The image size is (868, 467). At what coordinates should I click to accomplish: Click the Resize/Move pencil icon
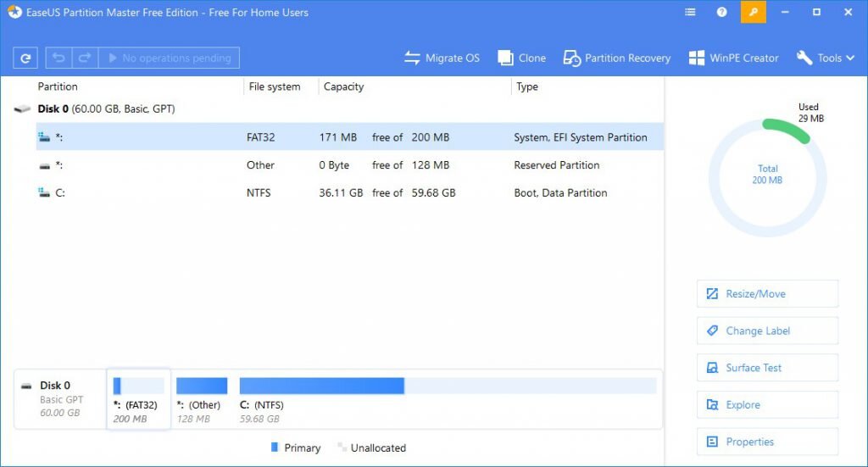point(712,294)
